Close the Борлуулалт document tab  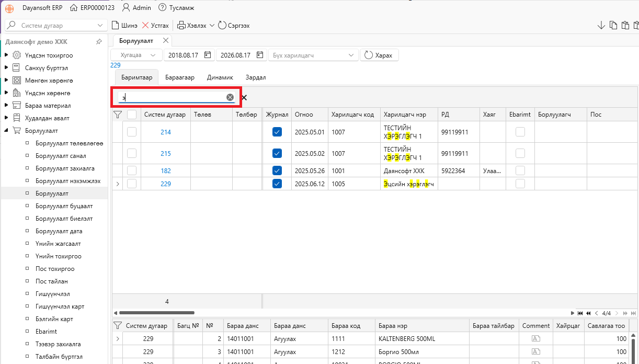(x=166, y=40)
